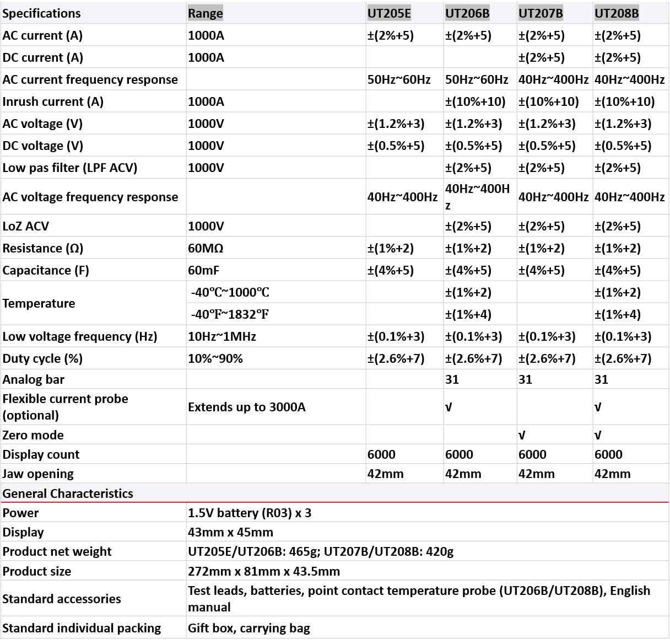Viewport: 670px width, 644px height.
Task: Select the DC voltage (V) label
Action: pyautogui.click(x=43, y=146)
